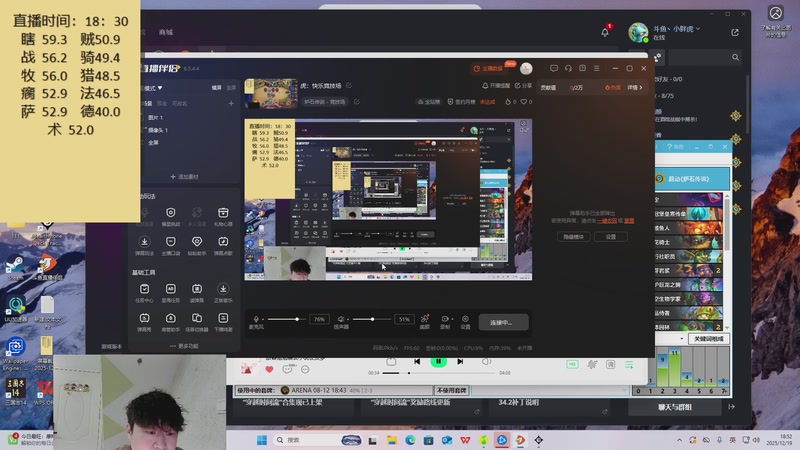Viewport: 800px width, 450px height.
Task: Switch the layout to 横屏
Action: (x=217, y=88)
